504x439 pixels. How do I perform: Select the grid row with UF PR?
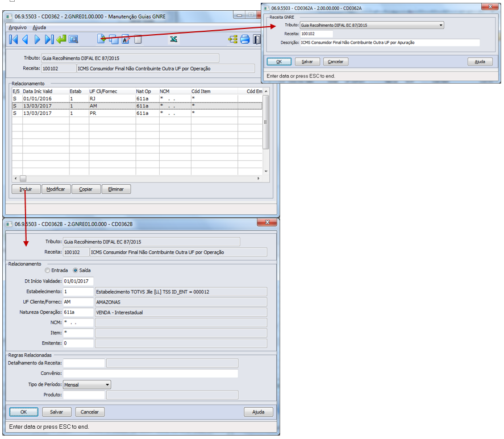pos(137,113)
